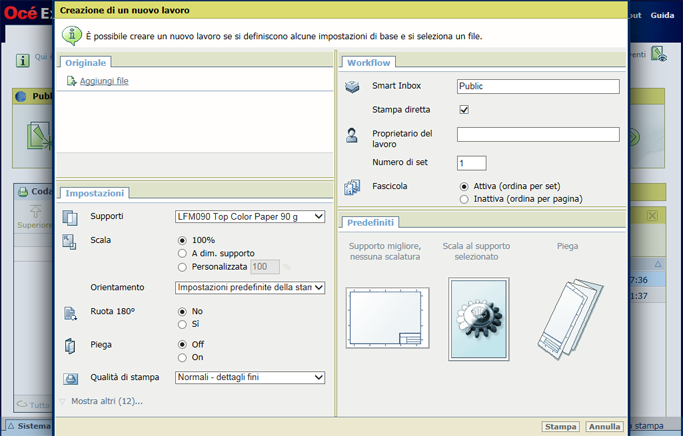Click the background sort triangle column header
The image size is (683, 436).
(658, 264)
